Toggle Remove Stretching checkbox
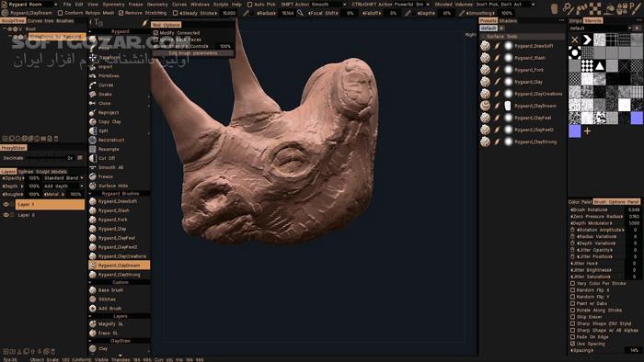 [x=121, y=13]
